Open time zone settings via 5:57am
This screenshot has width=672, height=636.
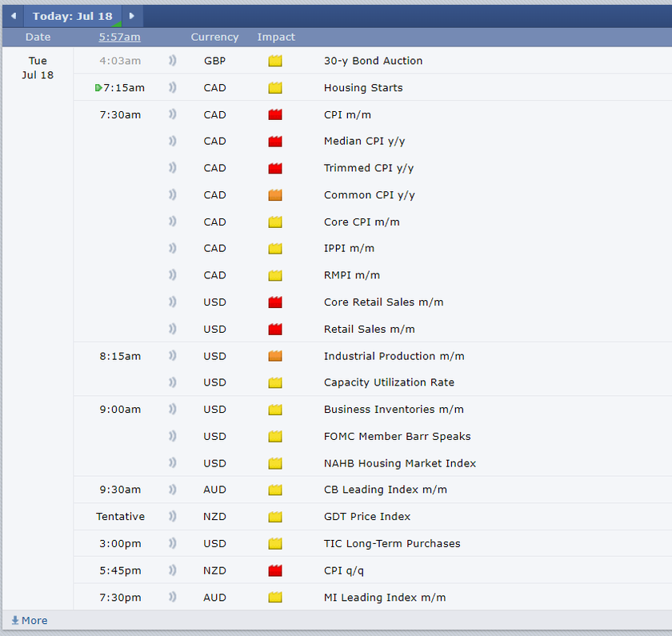119,37
